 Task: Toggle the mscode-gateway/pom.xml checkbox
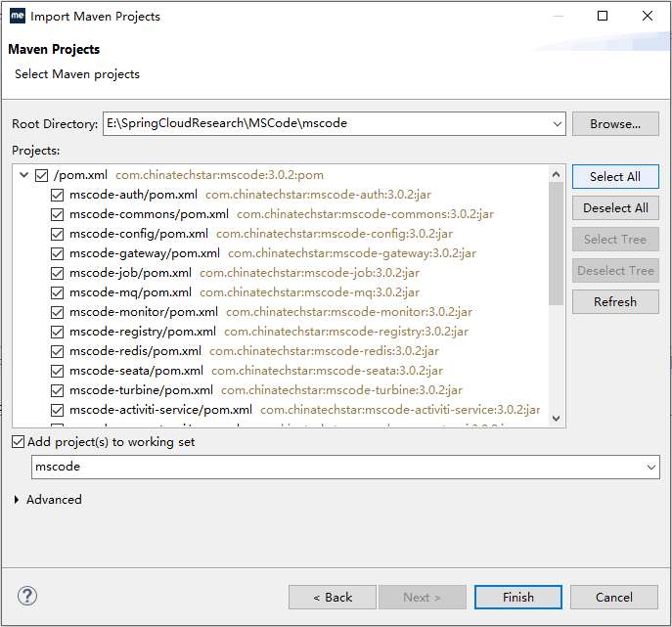pyautogui.click(x=58, y=253)
